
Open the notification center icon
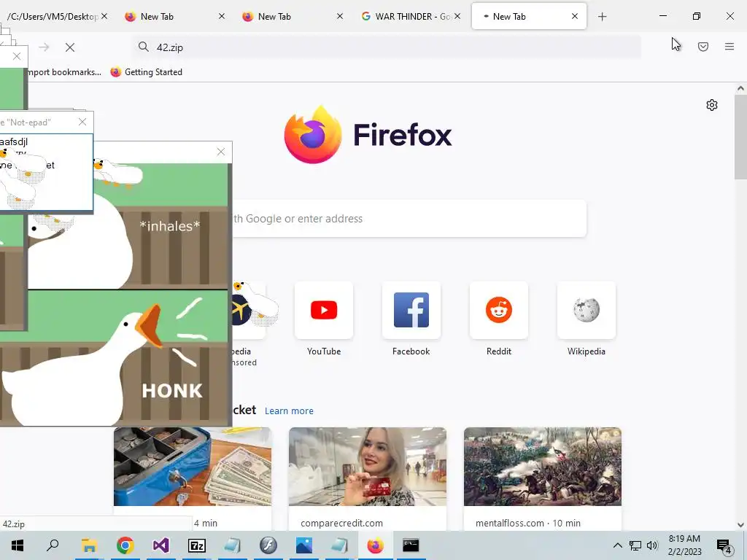pyautogui.click(x=724, y=546)
